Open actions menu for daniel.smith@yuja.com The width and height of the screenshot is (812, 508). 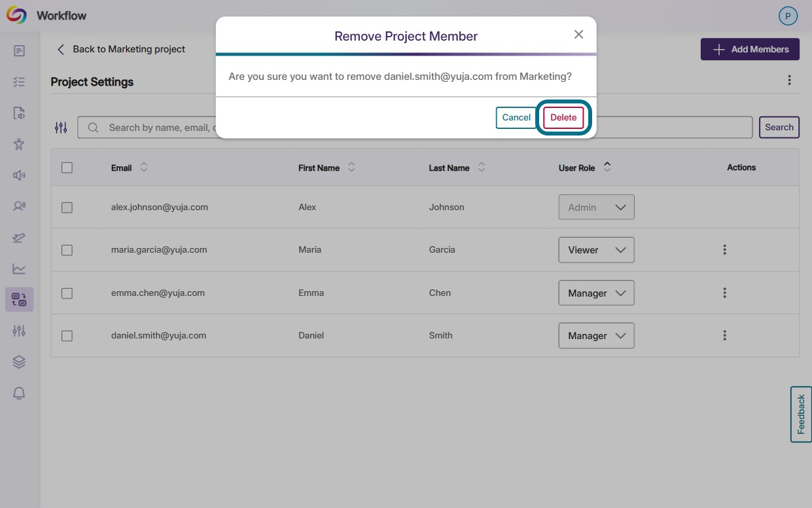pos(724,335)
